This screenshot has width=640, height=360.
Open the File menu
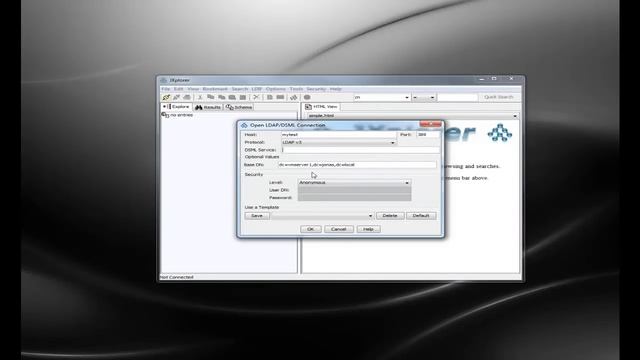[x=165, y=89]
